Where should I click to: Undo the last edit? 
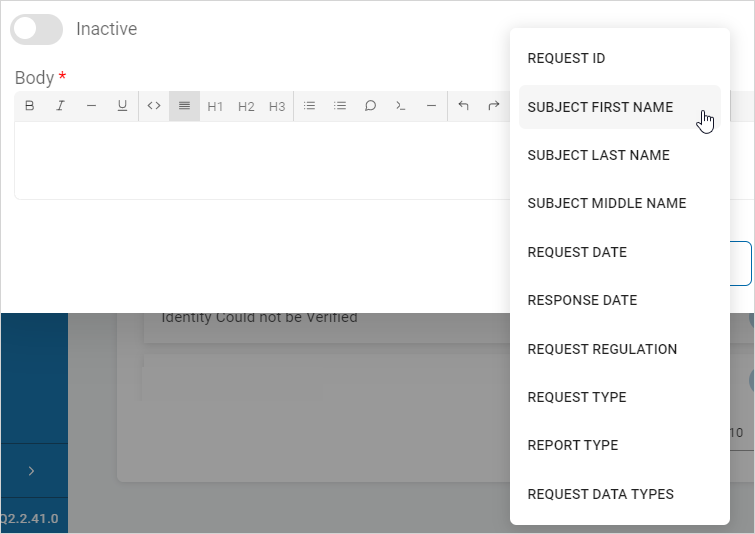click(463, 106)
